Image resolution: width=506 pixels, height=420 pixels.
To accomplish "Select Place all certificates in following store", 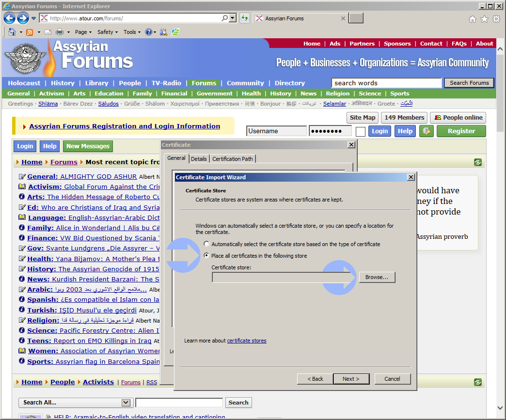I will coord(206,255).
